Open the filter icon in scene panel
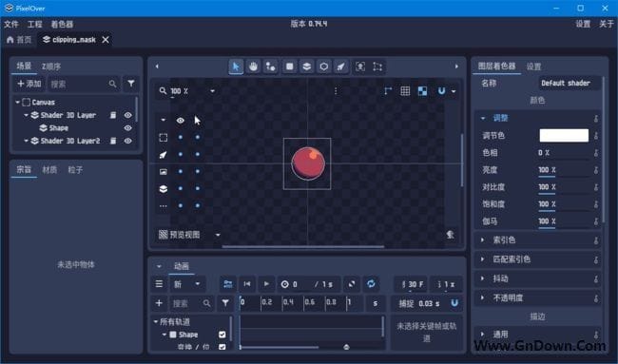The image size is (618, 364). coord(131,84)
